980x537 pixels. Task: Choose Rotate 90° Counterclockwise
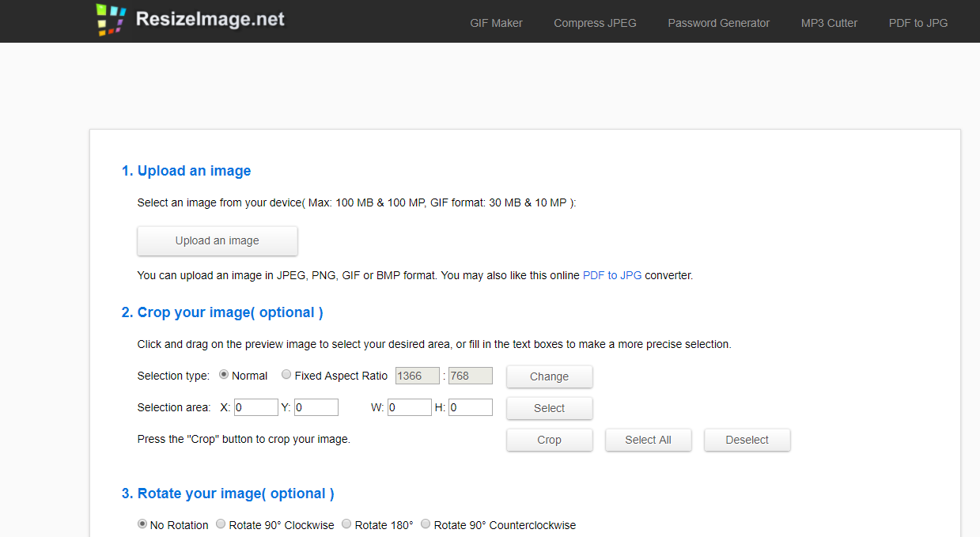click(426, 524)
